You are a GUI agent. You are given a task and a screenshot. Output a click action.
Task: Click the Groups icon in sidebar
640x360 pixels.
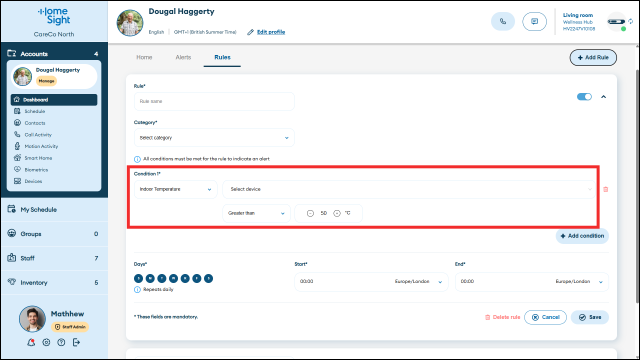click(11, 233)
